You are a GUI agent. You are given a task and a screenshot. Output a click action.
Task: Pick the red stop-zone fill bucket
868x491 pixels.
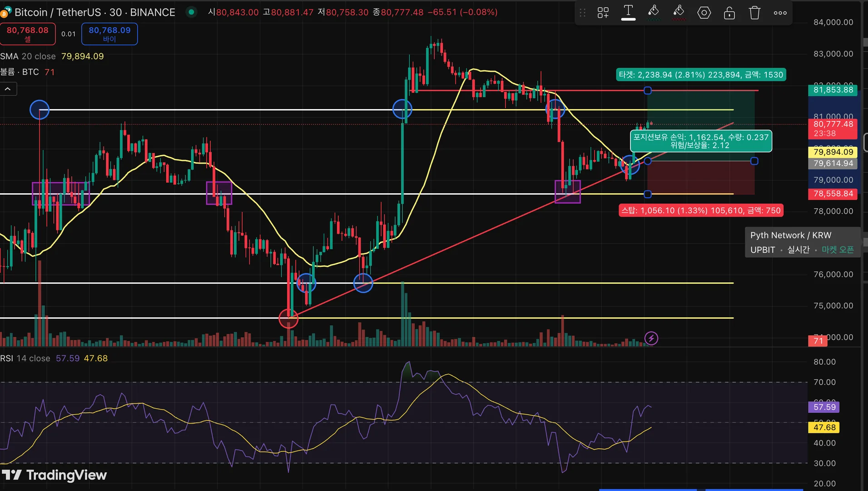(679, 12)
